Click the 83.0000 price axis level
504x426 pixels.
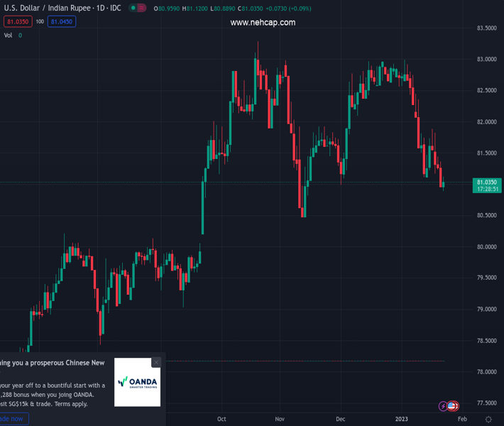click(486, 59)
